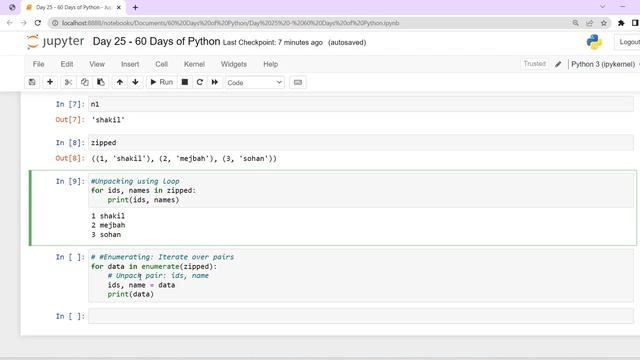This screenshot has height=360, width=640.
Task: Click the browser address bar URL
Action: [x=231, y=23]
